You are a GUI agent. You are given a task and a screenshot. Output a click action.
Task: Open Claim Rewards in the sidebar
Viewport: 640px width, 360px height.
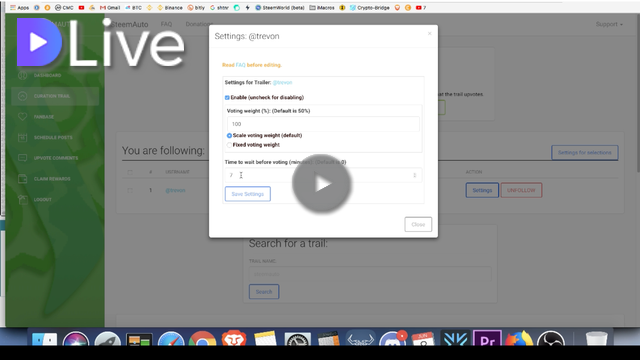tap(52, 179)
